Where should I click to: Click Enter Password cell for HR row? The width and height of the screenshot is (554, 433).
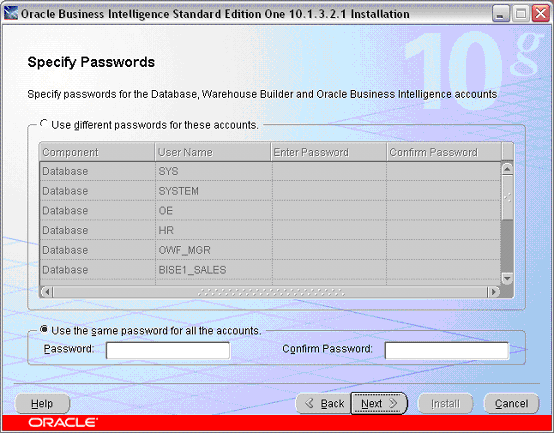(329, 230)
